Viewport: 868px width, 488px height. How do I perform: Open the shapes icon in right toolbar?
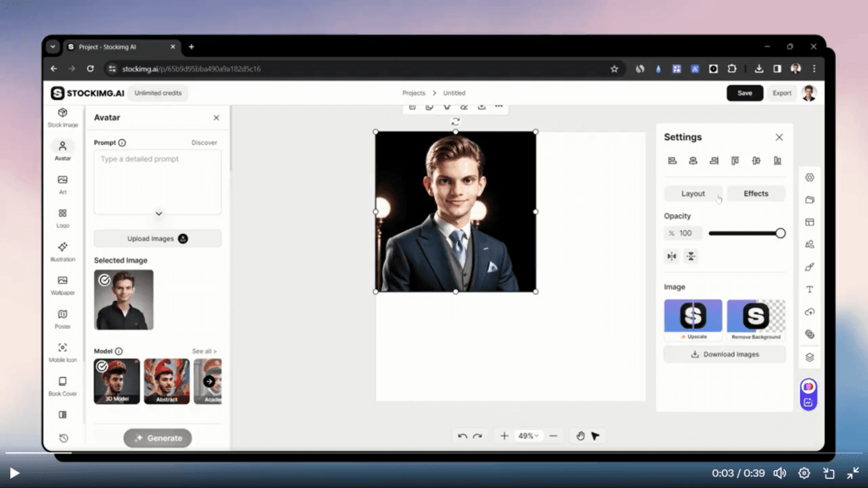pos(810,245)
